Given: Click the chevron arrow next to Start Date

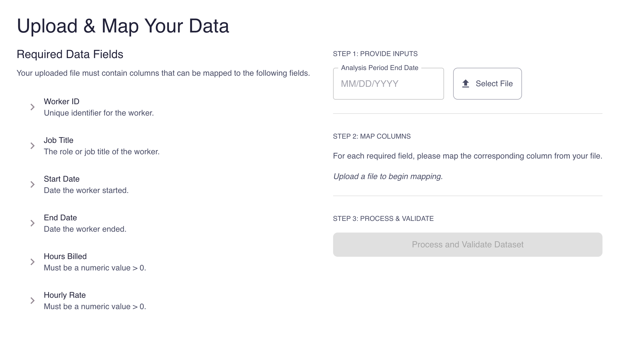Looking at the screenshot, I should (x=32, y=184).
